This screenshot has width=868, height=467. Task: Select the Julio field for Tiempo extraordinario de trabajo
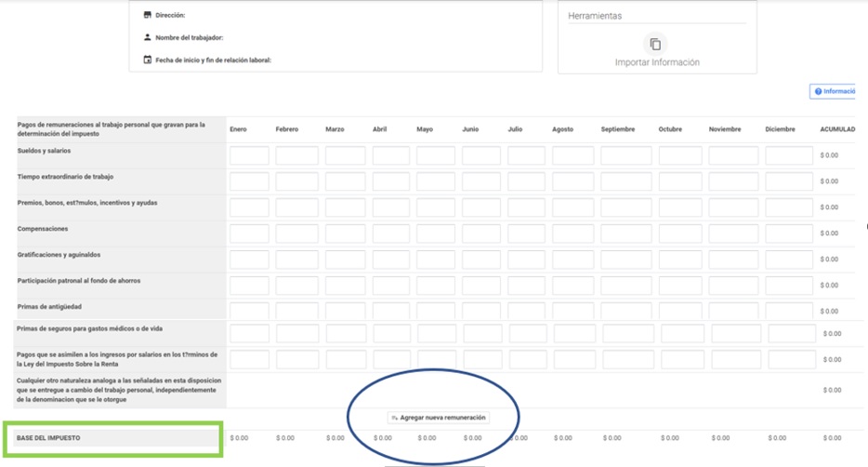click(526, 181)
